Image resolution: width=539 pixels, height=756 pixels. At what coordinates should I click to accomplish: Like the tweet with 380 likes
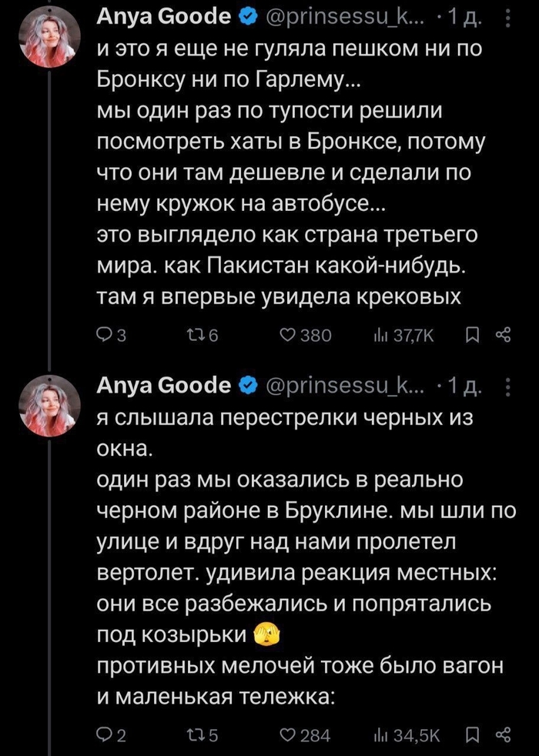[286, 335]
